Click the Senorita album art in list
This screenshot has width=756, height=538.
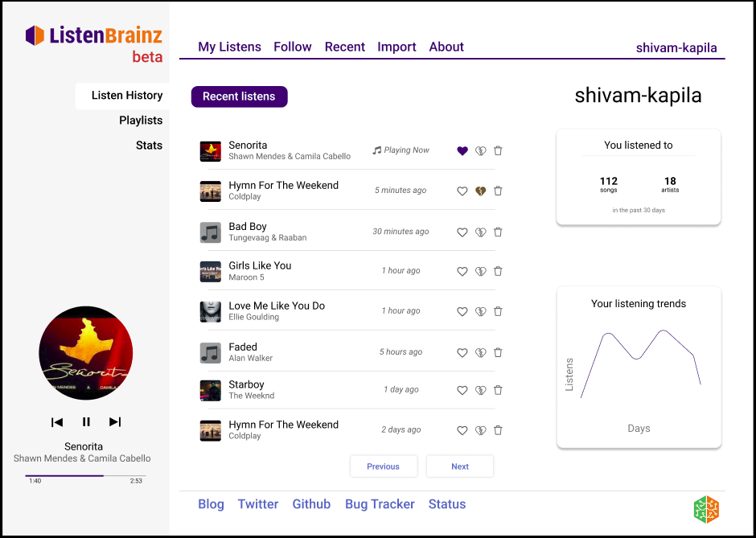[211, 151]
